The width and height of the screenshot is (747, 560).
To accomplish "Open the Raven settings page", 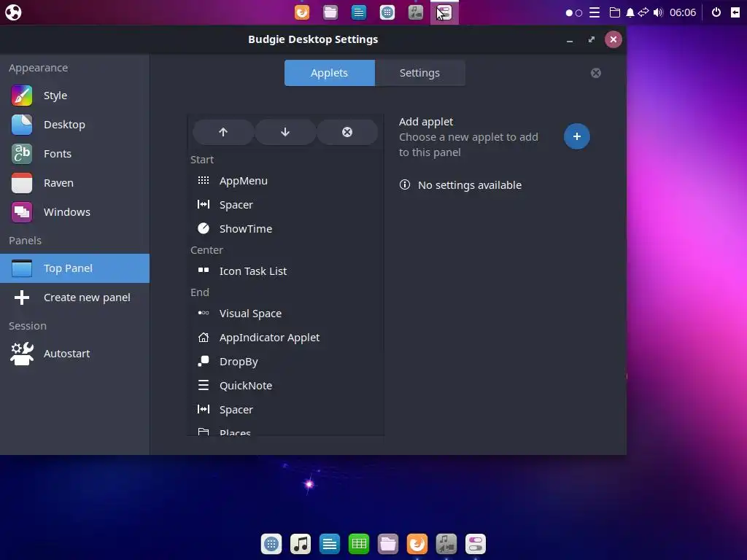I will (x=75, y=183).
